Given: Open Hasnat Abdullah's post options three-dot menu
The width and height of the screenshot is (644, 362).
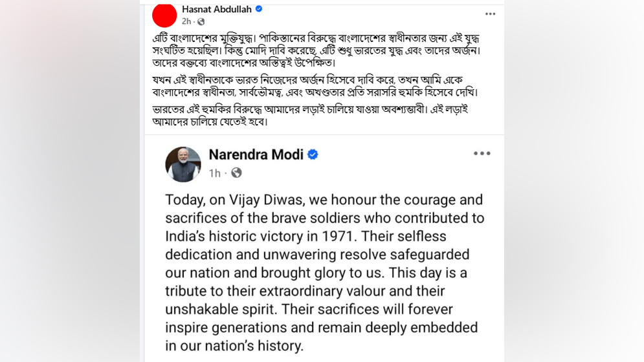Looking at the screenshot, I should click(490, 14).
